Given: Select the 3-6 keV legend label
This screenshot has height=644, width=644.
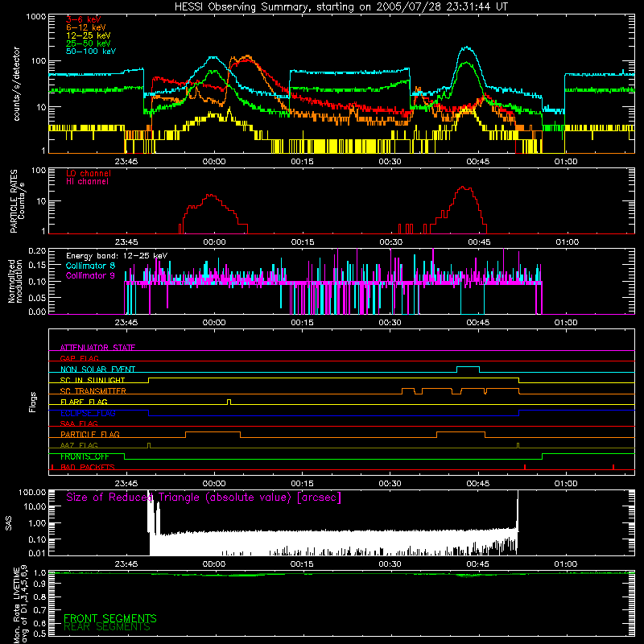Looking at the screenshot, I should tap(84, 19).
